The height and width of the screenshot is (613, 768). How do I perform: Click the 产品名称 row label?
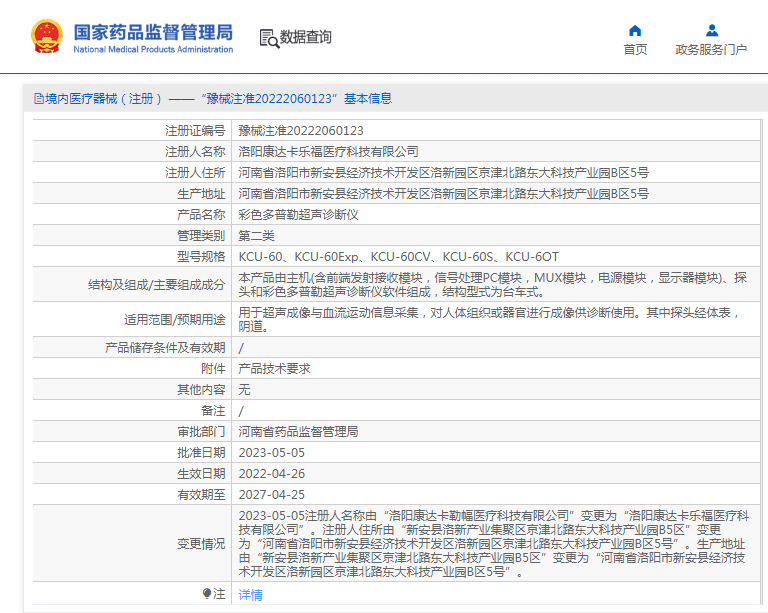click(201, 215)
